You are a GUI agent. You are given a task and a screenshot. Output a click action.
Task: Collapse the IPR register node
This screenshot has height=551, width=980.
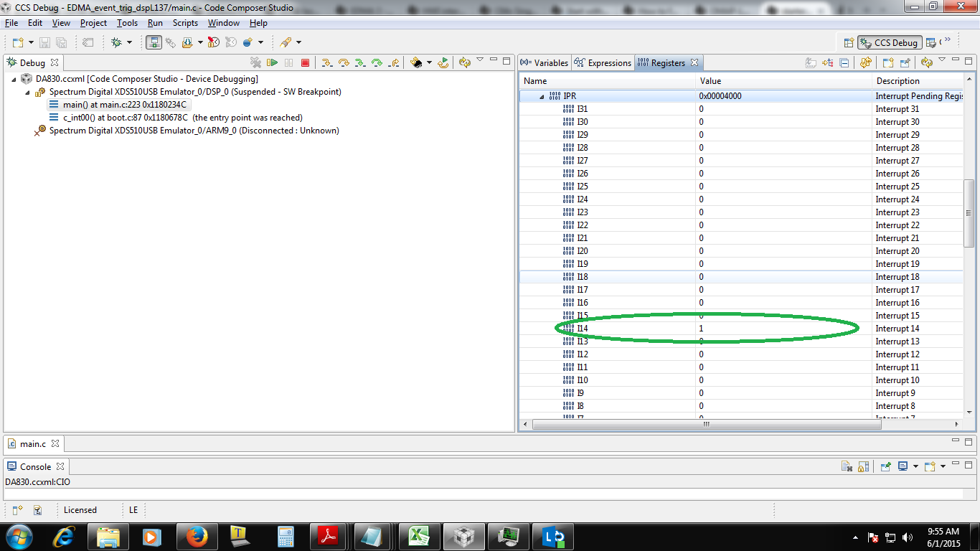click(541, 96)
